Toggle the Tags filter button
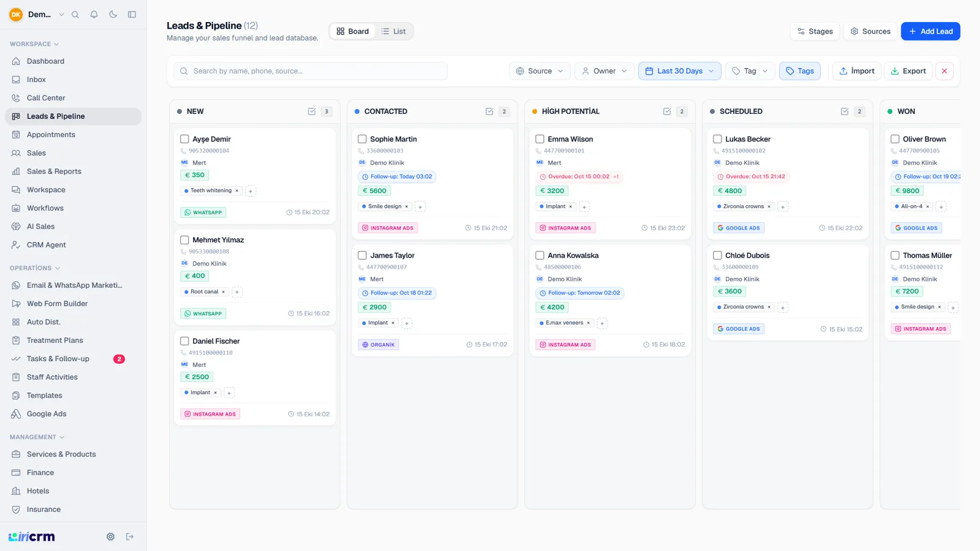The image size is (980, 551). [800, 71]
